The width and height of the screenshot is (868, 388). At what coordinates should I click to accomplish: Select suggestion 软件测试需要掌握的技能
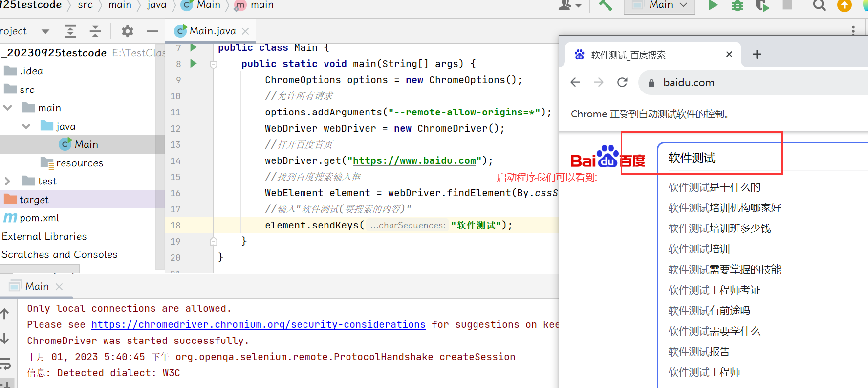click(x=725, y=270)
